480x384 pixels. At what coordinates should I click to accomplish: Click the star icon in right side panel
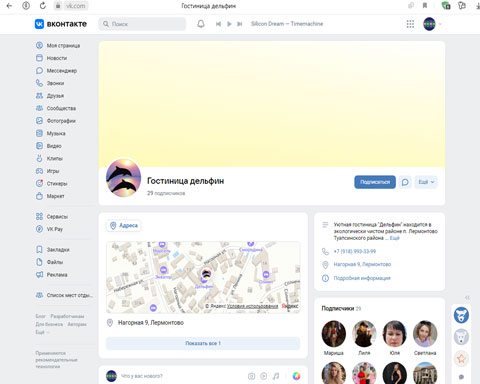[461, 359]
